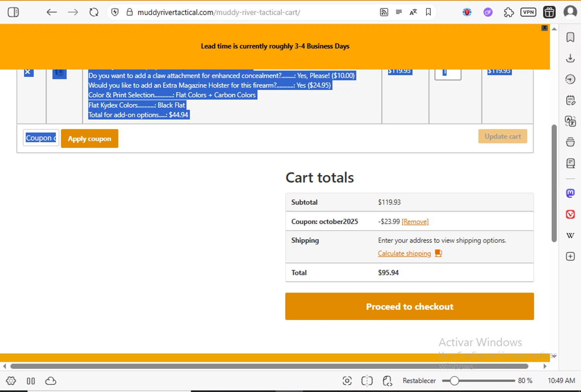Click the Subtotal value $119.93

(x=389, y=202)
